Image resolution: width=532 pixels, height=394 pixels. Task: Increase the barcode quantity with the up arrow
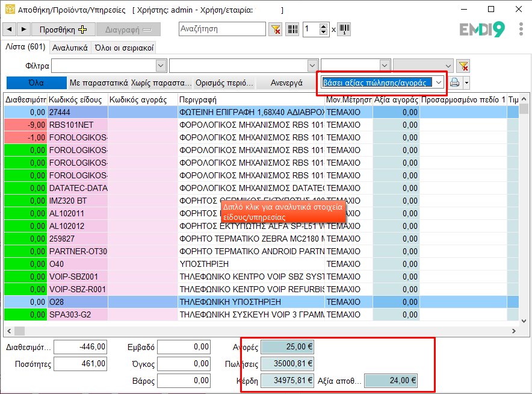pyautogui.click(x=324, y=26)
